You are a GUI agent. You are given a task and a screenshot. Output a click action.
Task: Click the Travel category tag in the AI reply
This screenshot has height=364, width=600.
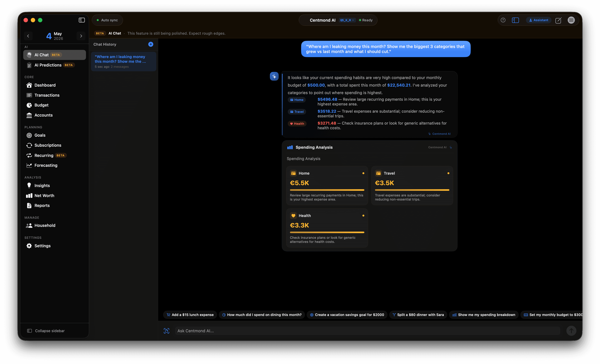[297, 112]
